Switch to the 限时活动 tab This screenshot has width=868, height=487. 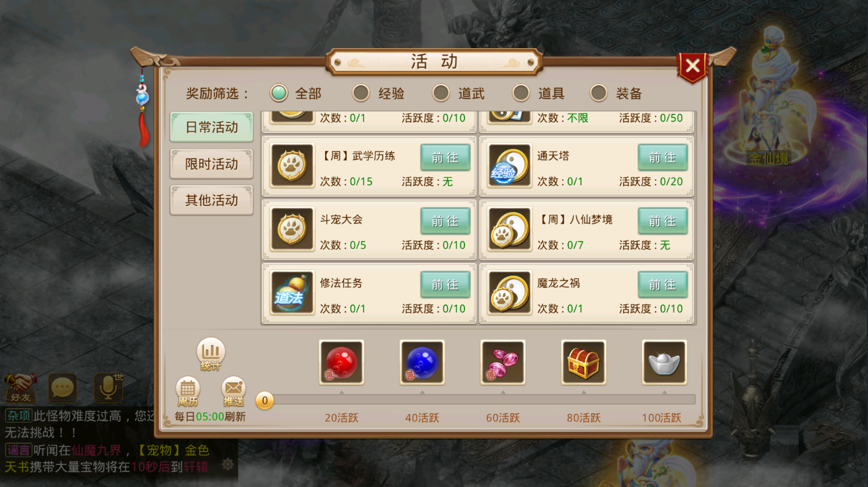click(x=212, y=164)
